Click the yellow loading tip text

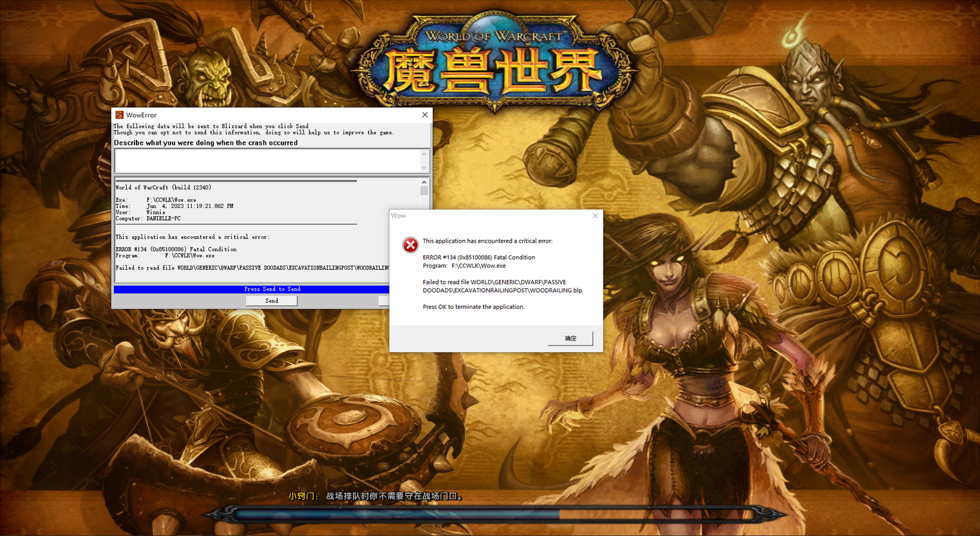[375, 496]
